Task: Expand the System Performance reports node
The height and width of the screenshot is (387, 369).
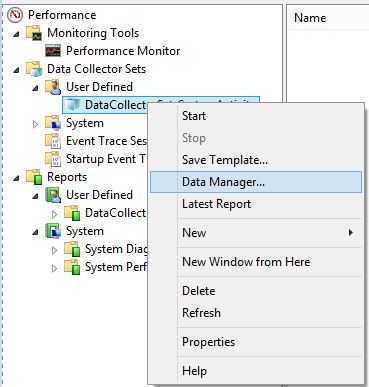Action: coord(54,268)
